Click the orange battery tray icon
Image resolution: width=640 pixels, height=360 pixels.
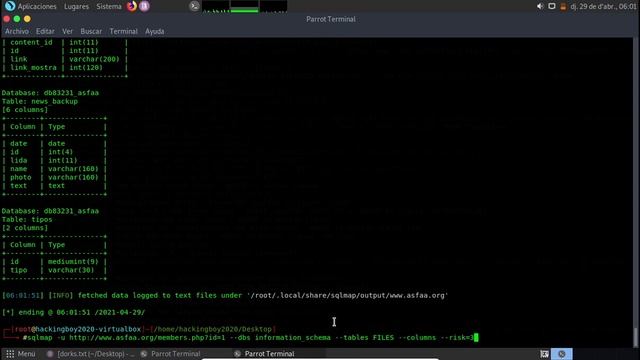click(563, 7)
